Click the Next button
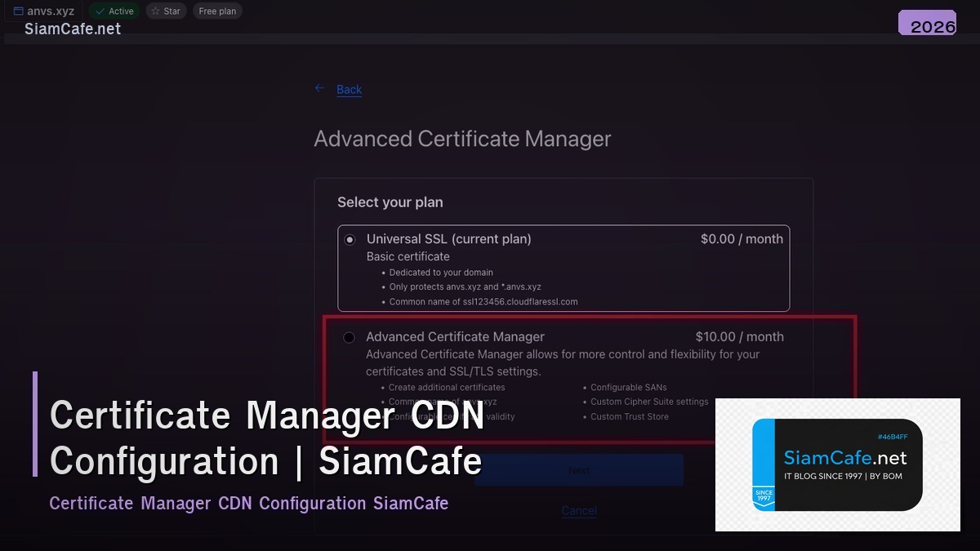The width and height of the screenshot is (980, 551). (x=579, y=469)
